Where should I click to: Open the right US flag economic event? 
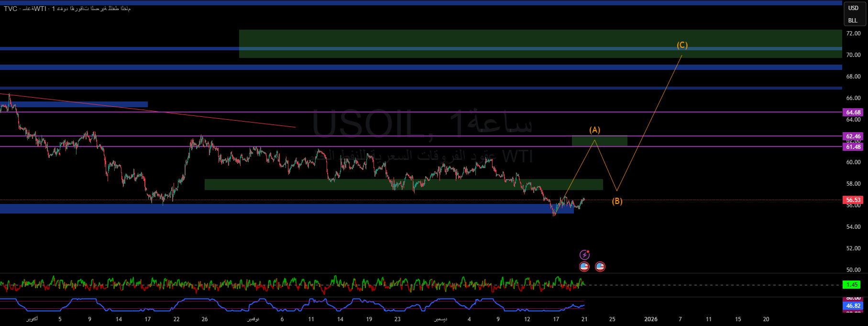[x=600, y=267]
